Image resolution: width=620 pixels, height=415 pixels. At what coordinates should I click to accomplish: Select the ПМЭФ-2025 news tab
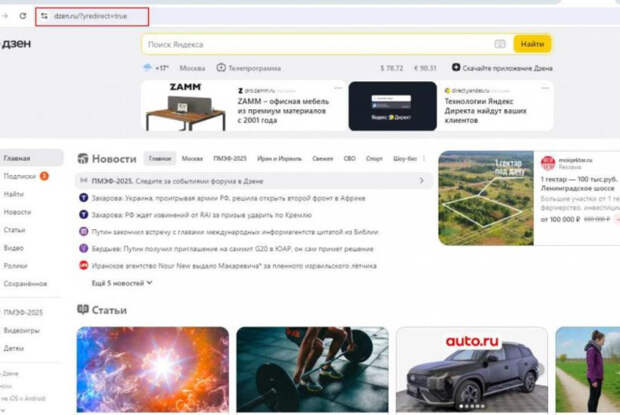[230, 158]
